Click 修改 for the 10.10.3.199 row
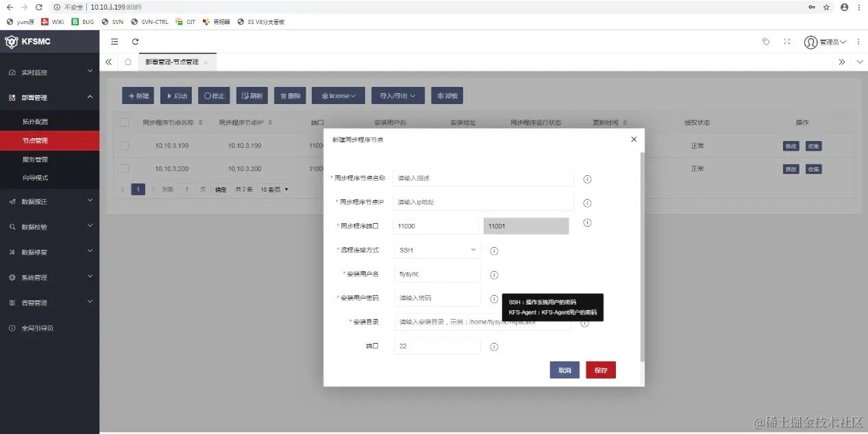The image size is (868, 434). coord(791,146)
